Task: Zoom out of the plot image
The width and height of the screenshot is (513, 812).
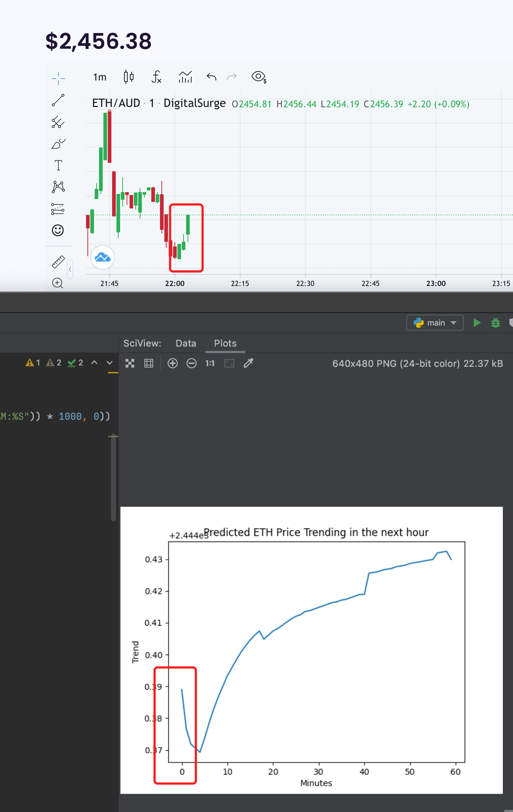Action: [192, 363]
